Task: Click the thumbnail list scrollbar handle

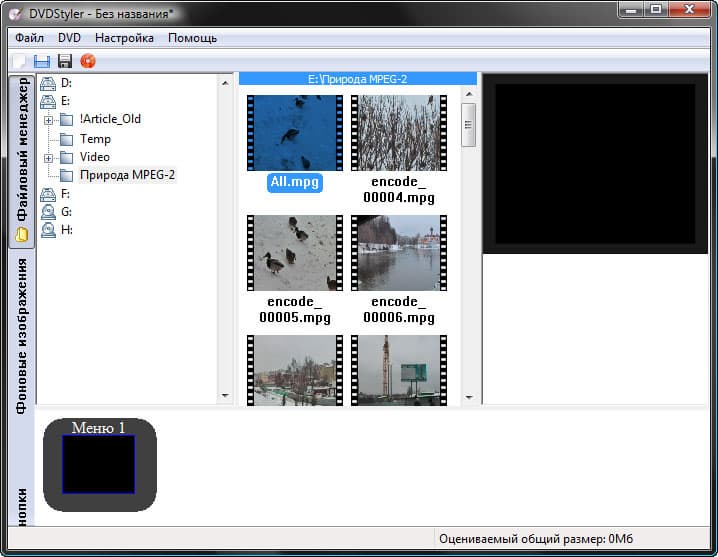Action: 468,125
